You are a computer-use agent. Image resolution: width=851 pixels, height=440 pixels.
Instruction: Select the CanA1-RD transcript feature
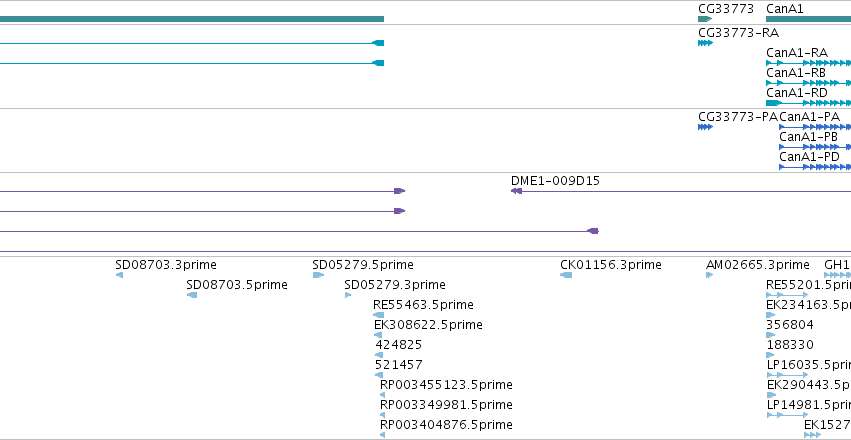point(808,103)
